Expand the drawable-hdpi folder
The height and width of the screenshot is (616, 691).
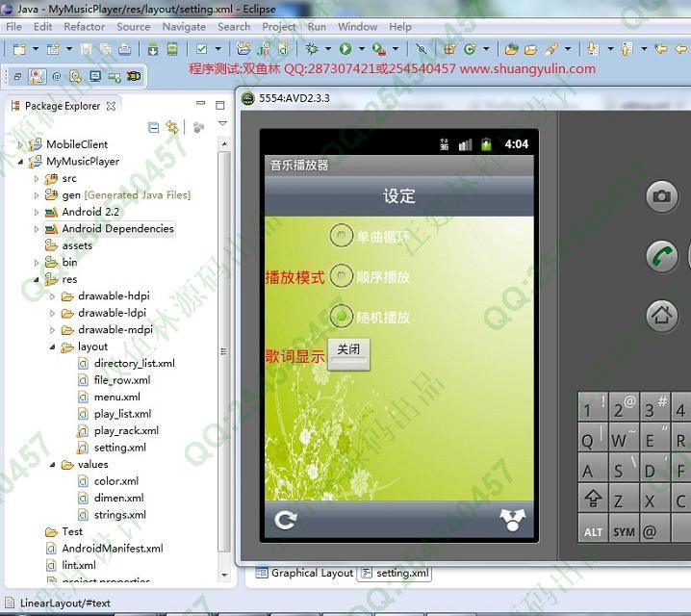pyautogui.click(x=53, y=296)
